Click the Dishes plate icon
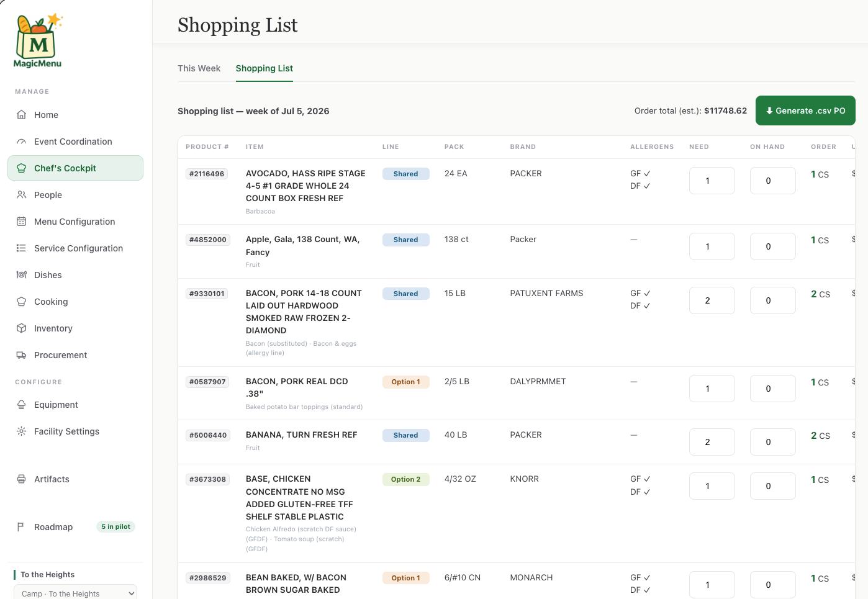 pos(21,275)
